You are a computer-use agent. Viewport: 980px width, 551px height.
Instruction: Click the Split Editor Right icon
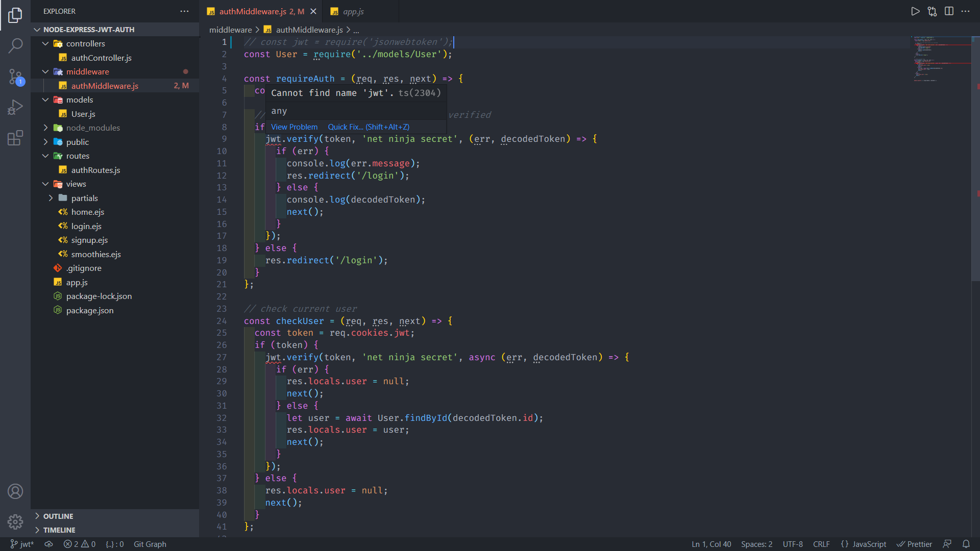(x=949, y=11)
